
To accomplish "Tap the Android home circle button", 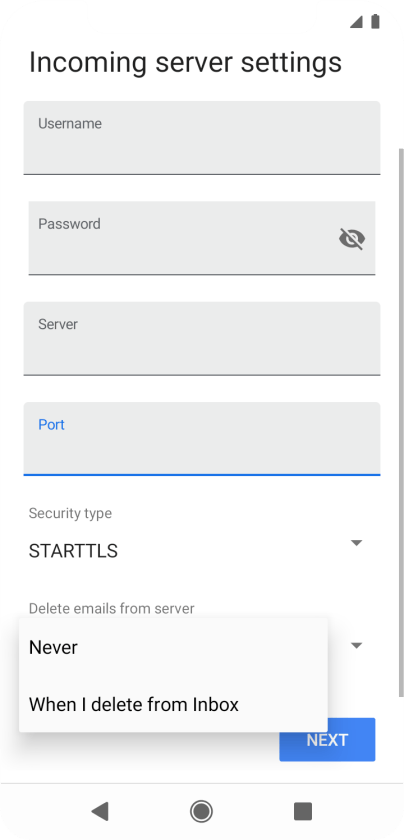I will pyautogui.click(x=201, y=811).
